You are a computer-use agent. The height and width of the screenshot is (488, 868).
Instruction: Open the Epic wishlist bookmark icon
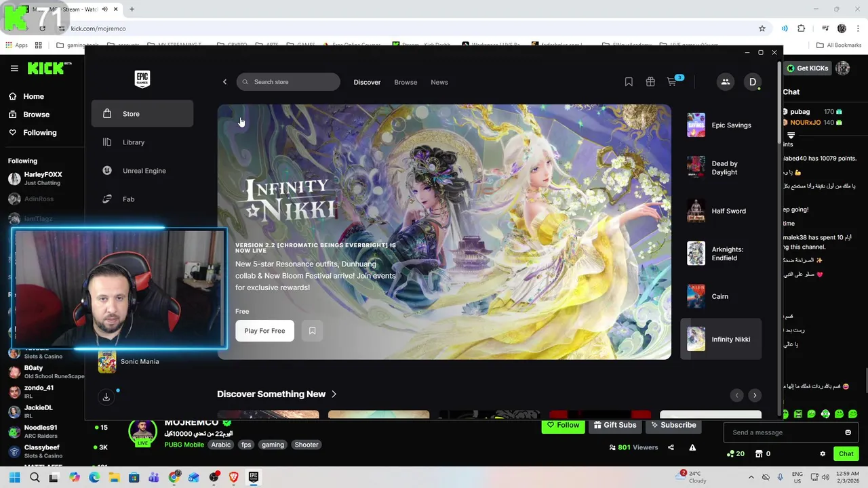click(x=629, y=82)
